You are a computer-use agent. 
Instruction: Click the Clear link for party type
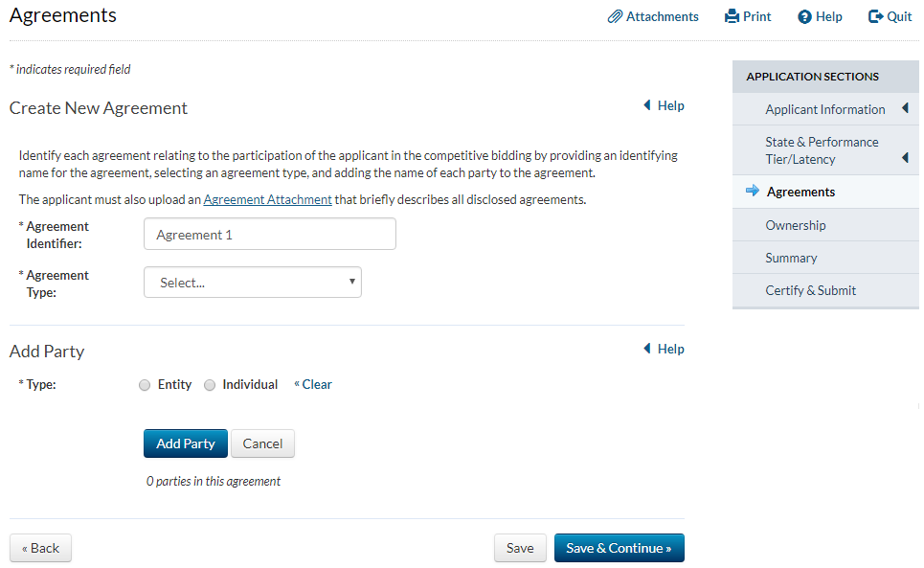(316, 385)
